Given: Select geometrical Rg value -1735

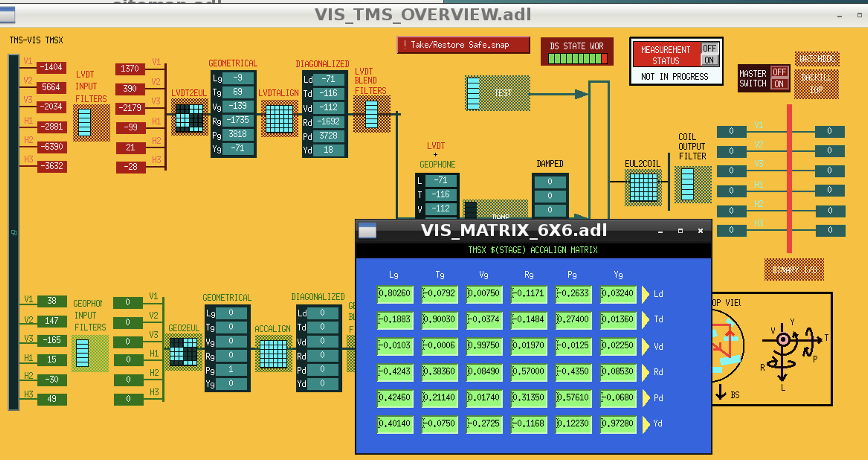Looking at the screenshot, I should click(x=238, y=120).
